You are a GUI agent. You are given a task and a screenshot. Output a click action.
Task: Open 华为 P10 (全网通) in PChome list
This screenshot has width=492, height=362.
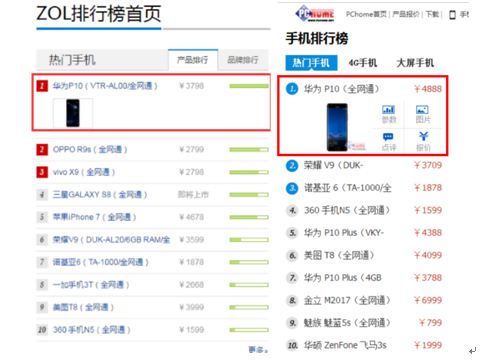click(342, 89)
